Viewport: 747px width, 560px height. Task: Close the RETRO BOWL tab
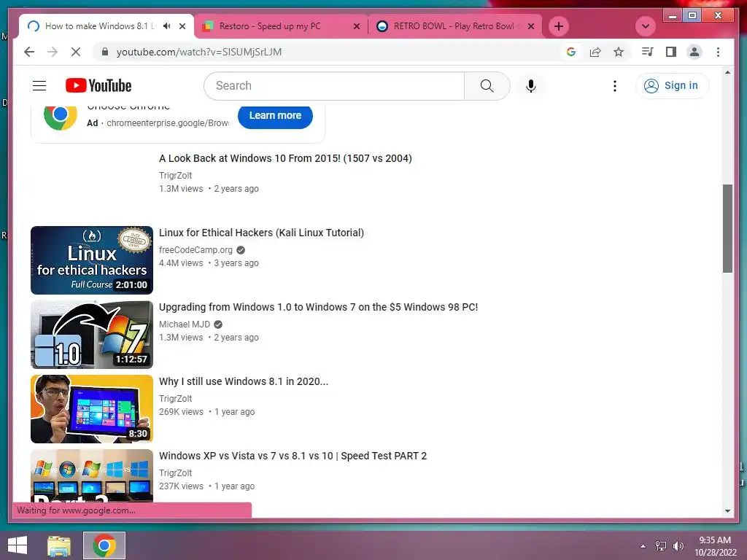(x=531, y=26)
